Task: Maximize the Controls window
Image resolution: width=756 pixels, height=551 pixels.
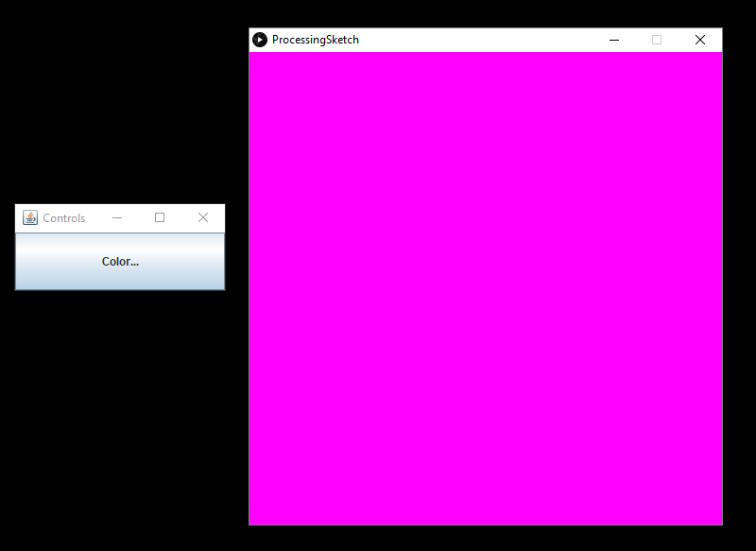Action: click(160, 217)
